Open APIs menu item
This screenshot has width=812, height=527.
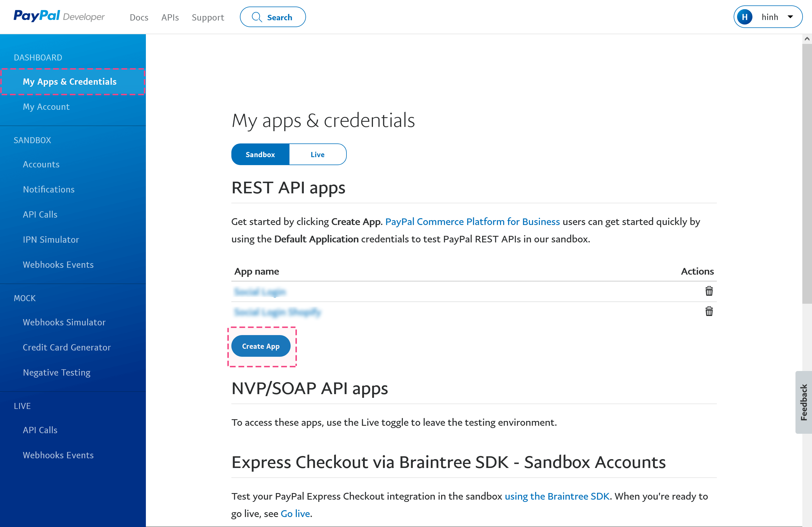tap(170, 17)
